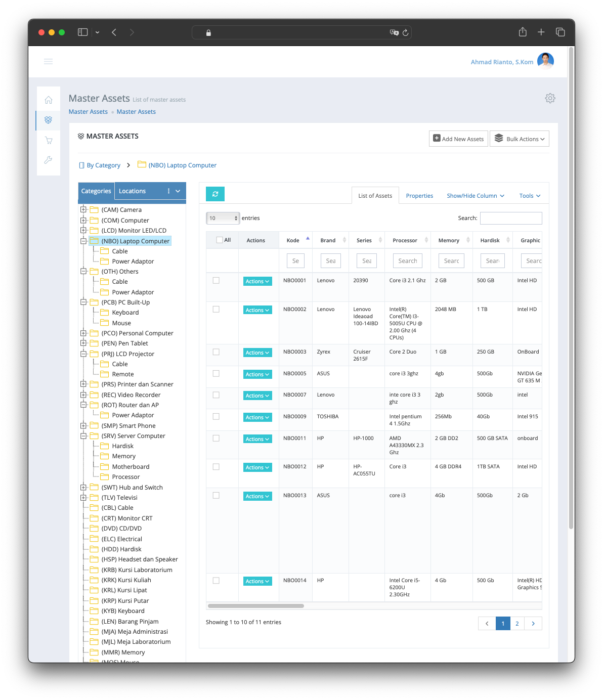Open the Bulk Actions dropdown
The height and width of the screenshot is (700, 603).
click(x=519, y=139)
